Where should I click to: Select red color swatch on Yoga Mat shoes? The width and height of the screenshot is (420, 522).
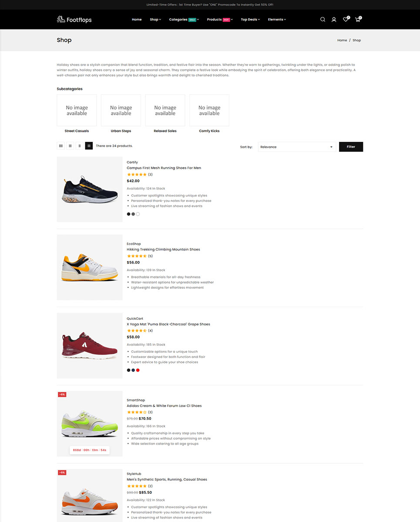[138, 370]
